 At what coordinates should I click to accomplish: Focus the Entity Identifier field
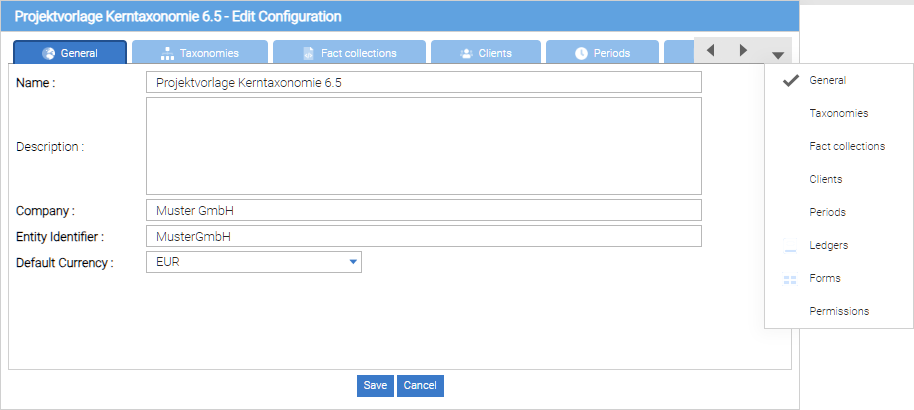(x=423, y=236)
